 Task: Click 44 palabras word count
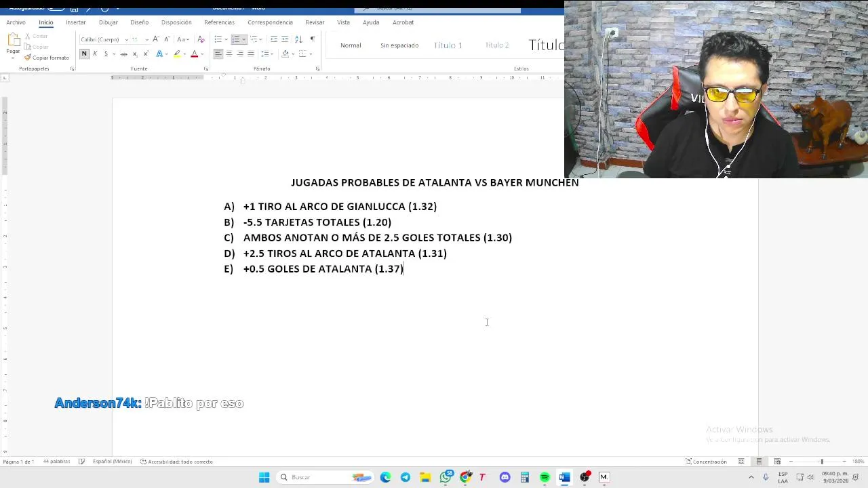click(x=56, y=462)
